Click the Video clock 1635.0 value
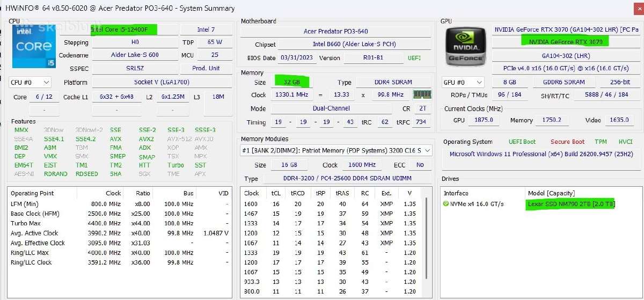The image size is (644, 300). (619, 120)
